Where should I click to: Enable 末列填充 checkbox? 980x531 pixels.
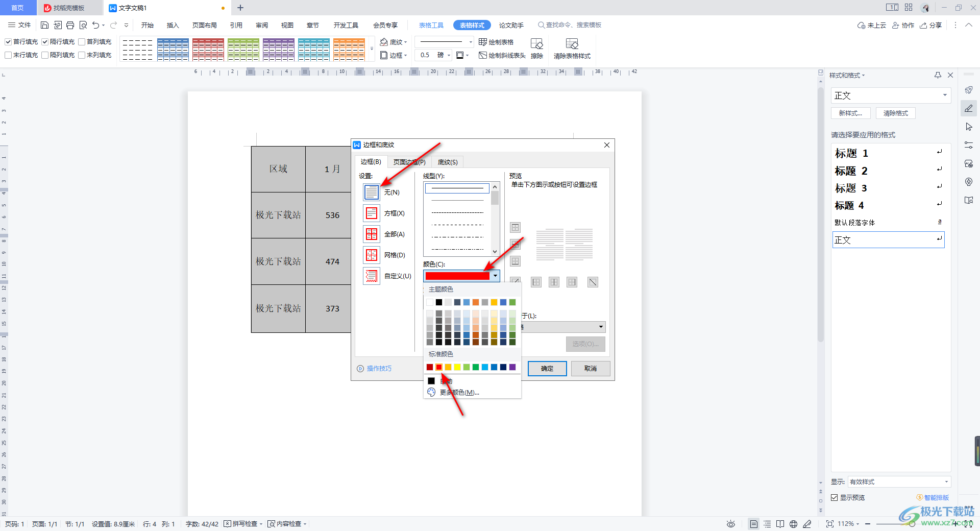tap(82, 55)
